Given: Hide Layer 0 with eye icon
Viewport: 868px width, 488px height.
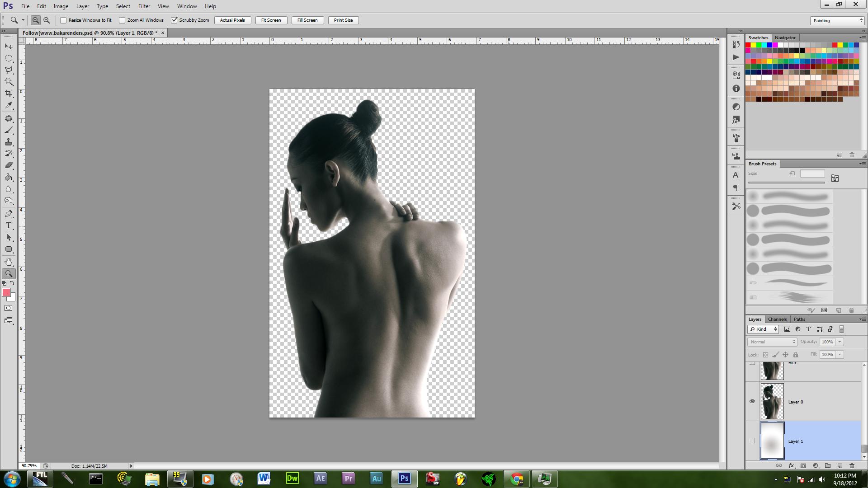Looking at the screenshot, I should tap(752, 401).
